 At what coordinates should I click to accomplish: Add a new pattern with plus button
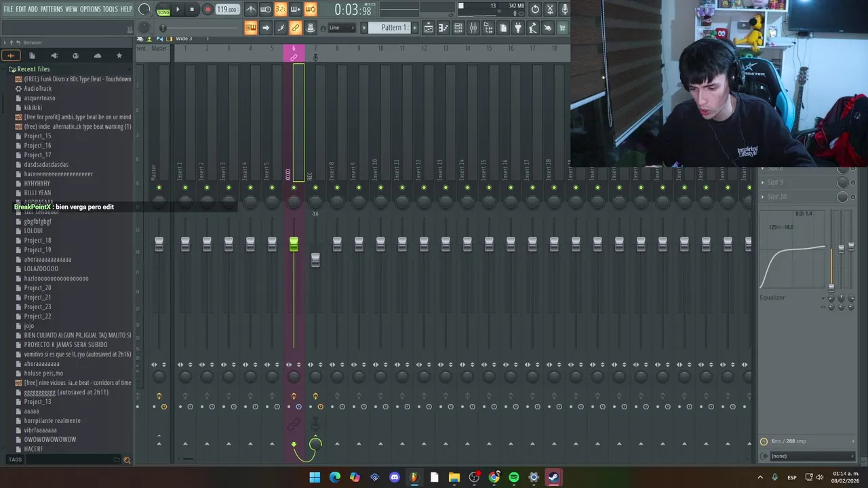coord(415,28)
